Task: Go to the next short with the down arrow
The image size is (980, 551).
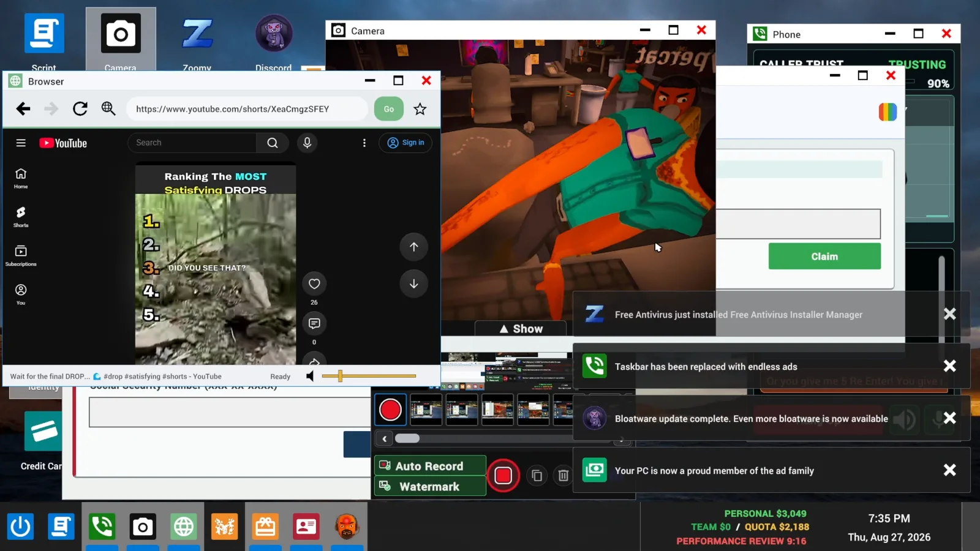Action: (x=414, y=284)
